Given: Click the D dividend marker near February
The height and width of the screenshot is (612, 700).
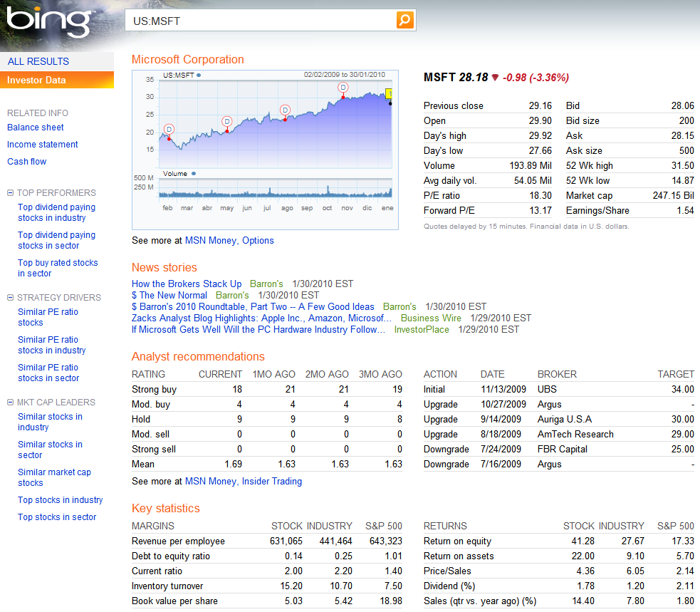Looking at the screenshot, I should click(169, 130).
